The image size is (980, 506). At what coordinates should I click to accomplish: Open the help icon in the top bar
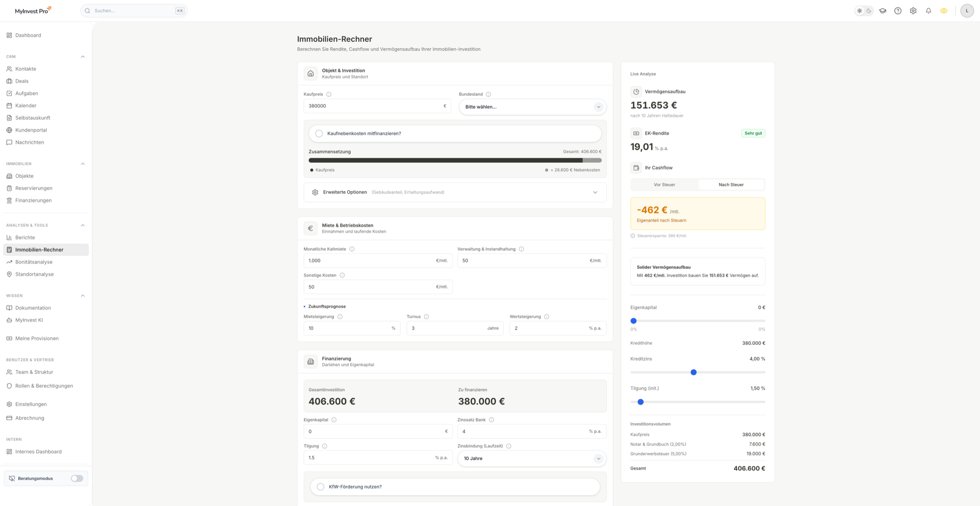pos(898,11)
